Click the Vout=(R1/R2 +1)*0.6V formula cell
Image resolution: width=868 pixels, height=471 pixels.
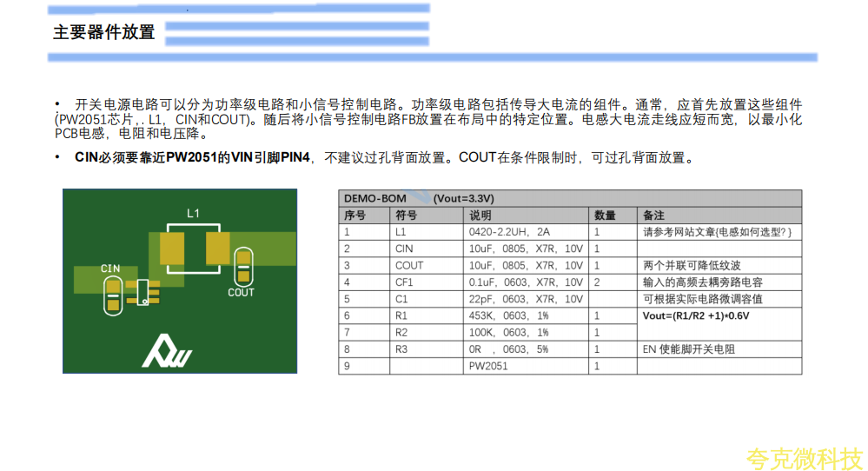695,315
